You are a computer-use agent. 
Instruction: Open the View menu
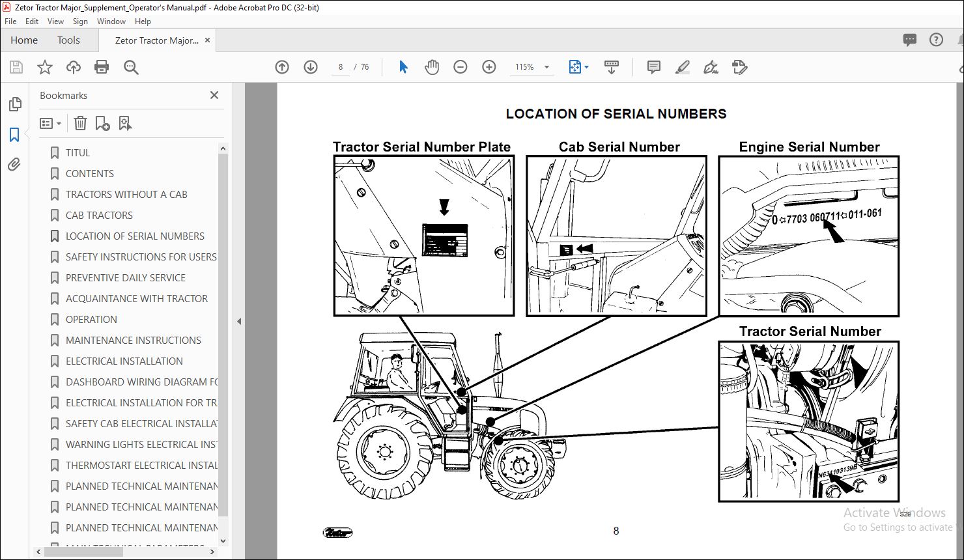point(55,21)
